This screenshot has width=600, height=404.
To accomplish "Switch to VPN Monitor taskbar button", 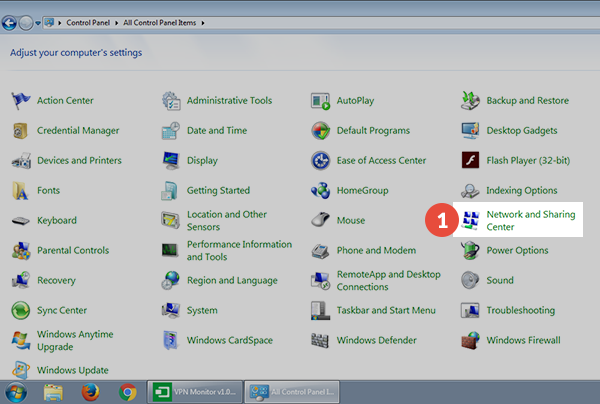I will point(195,392).
